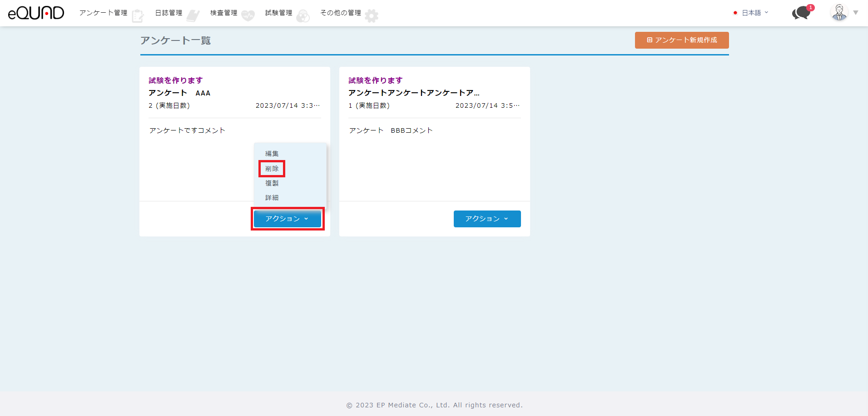Click the icon beside 試験管理
Viewport: 868px width, 416px height.
303,16
